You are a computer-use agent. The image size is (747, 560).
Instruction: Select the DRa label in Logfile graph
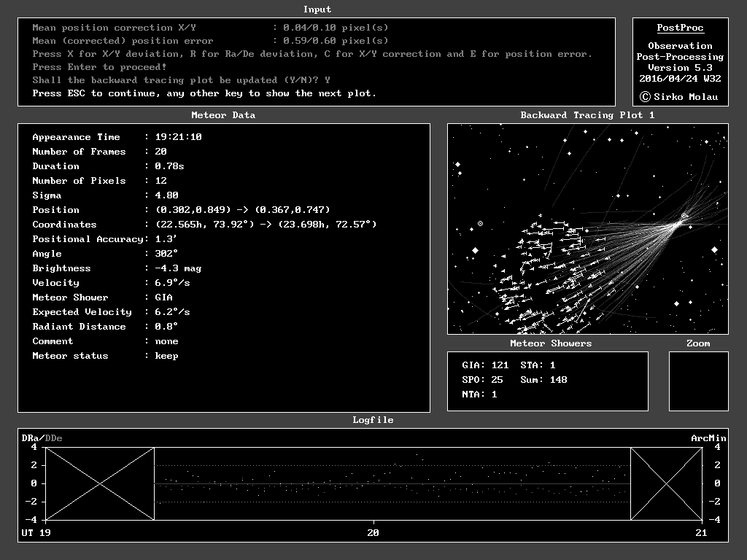(x=30, y=438)
